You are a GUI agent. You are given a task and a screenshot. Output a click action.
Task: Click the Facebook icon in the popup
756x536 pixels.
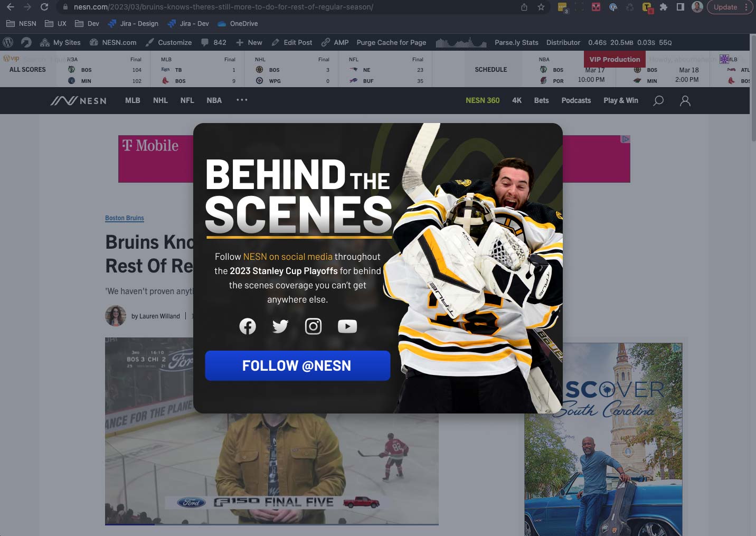[248, 326]
